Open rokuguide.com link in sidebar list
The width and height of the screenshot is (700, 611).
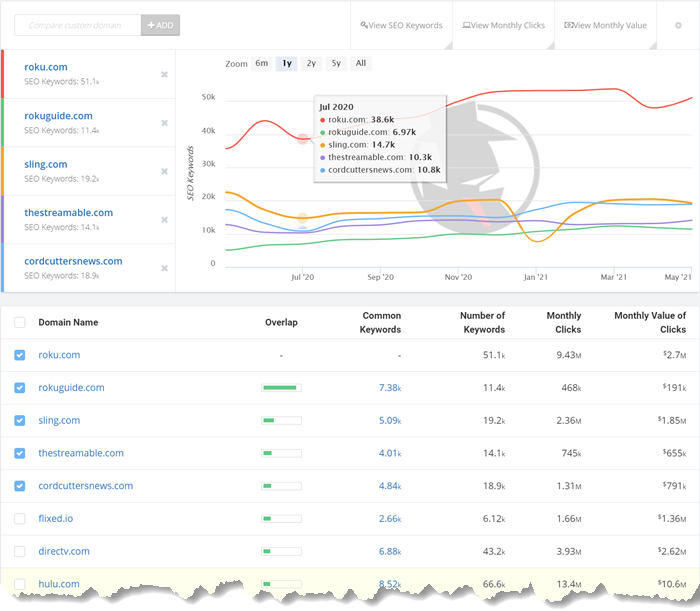[58, 116]
